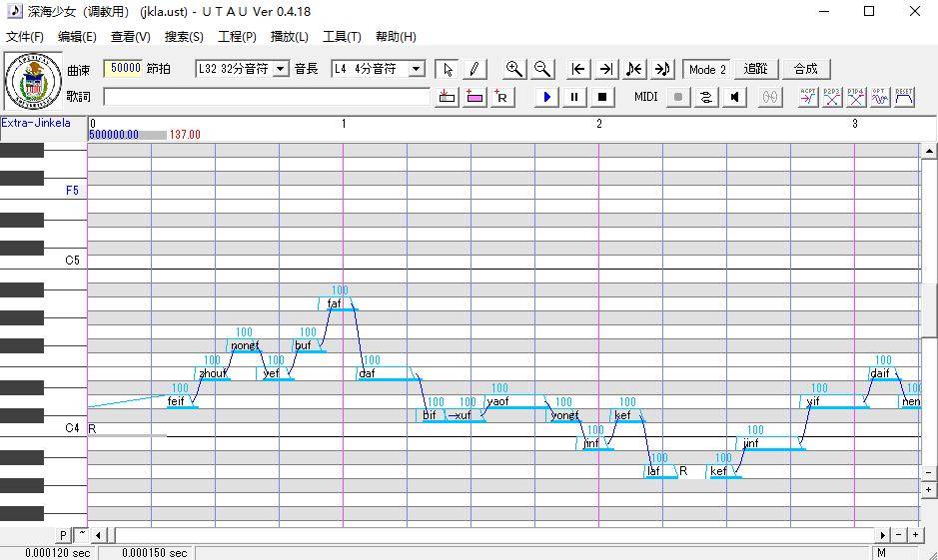Click the zoom in magnifier icon
This screenshot has height=560, width=938.
click(513, 69)
